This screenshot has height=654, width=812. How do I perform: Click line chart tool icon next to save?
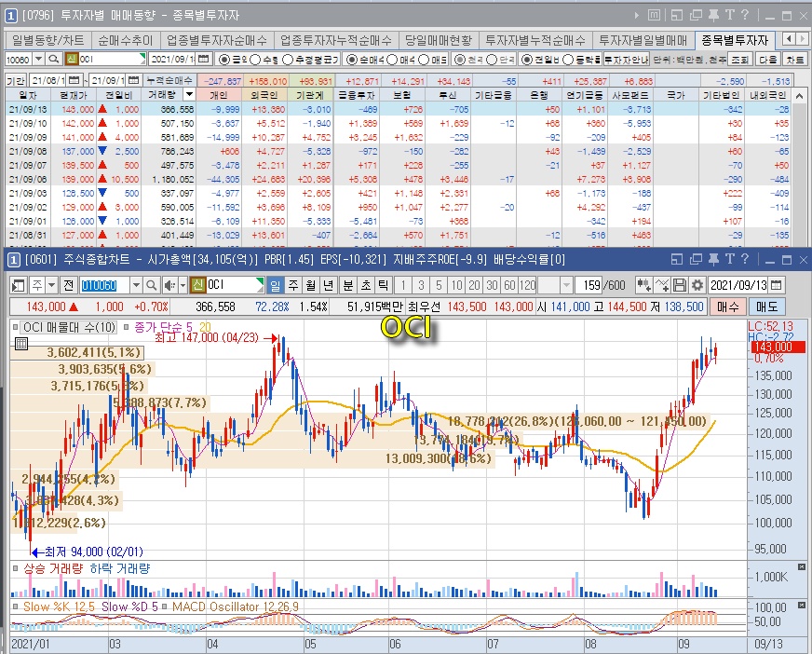662,285
